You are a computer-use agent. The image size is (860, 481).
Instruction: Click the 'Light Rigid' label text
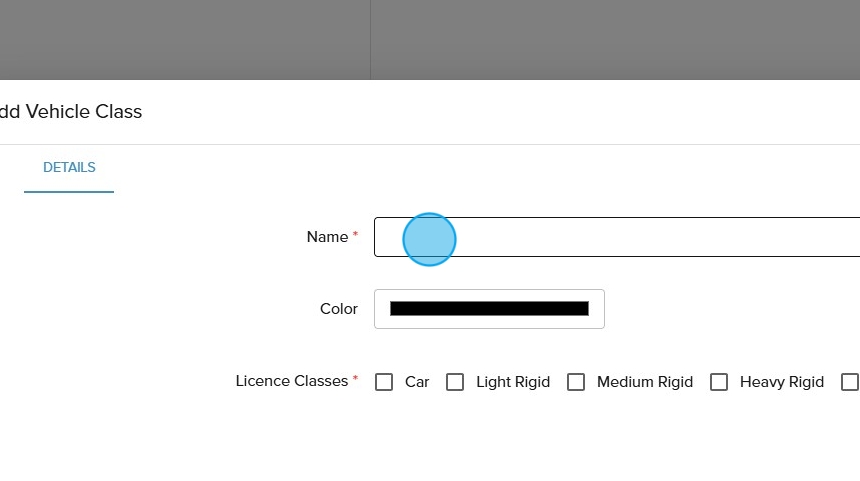pyautogui.click(x=513, y=382)
